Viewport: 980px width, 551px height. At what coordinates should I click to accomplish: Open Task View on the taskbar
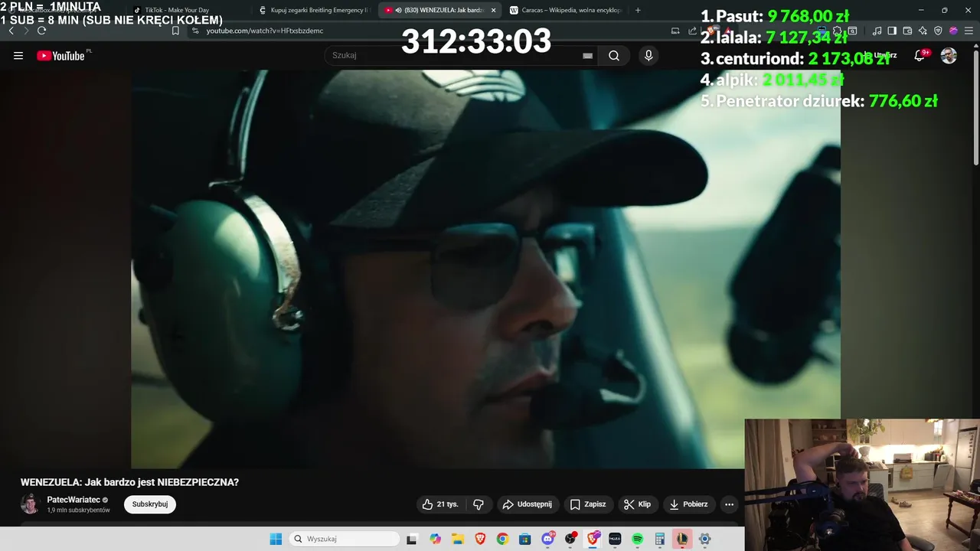(x=412, y=539)
